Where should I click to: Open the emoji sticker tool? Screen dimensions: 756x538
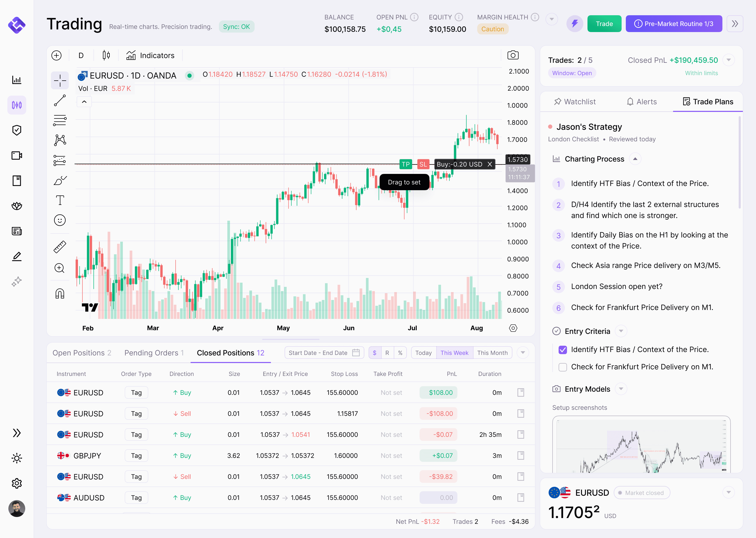click(x=60, y=220)
